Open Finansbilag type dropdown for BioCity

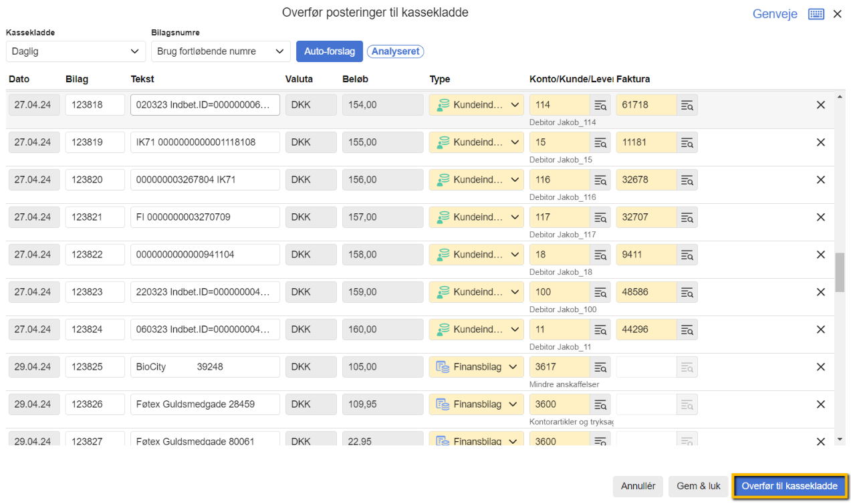click(476, 367)
